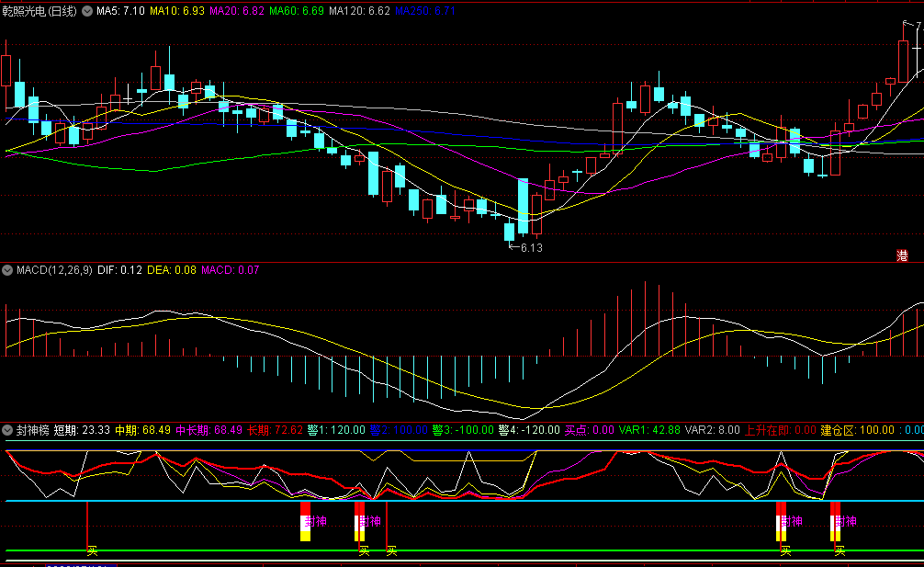Click the last 买 buy signal marker

tap(839, 551)
